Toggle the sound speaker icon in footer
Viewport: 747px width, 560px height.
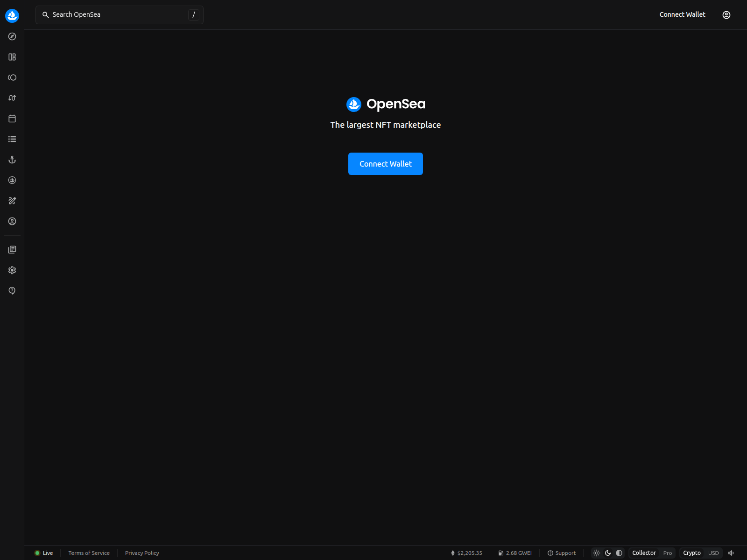click(x=731, y=553)
